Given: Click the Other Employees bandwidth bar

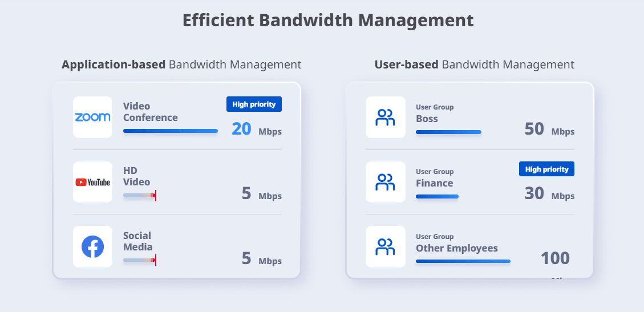Looking at the screenshot, I should point(463,261).
